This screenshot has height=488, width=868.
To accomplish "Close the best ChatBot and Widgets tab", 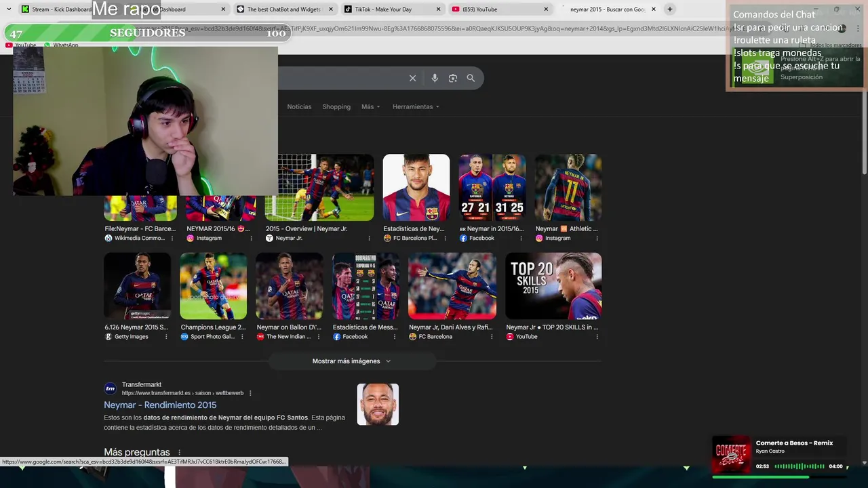I will click(x=330, y=9).
